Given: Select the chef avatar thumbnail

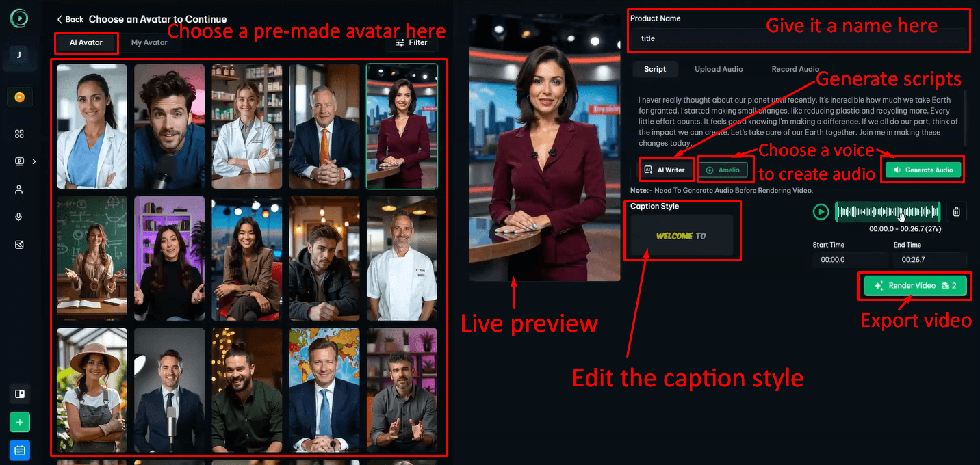Looking at the screenshot, I should [x=401, y=258].
